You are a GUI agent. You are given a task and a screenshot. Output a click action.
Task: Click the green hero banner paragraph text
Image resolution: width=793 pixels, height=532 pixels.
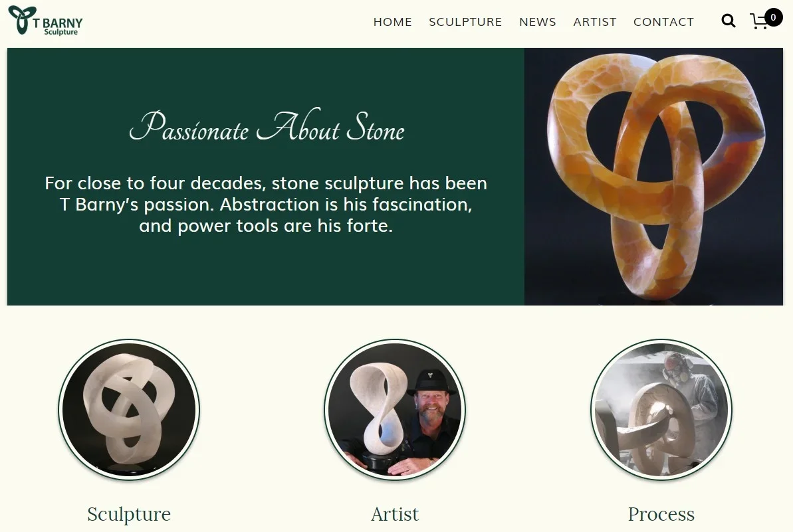266,204
